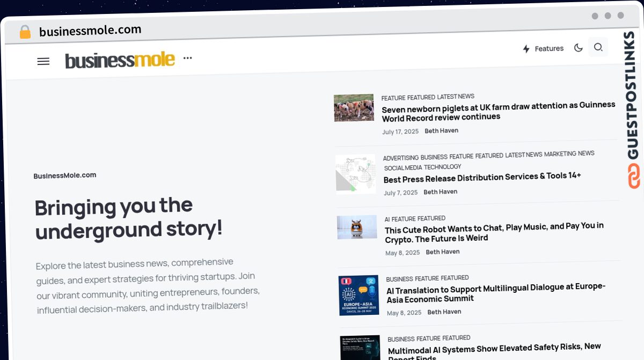Open This Cute Robot Wants to Chat article
Viewport: 644px width, 360px height.
click(x=494, y=232)
